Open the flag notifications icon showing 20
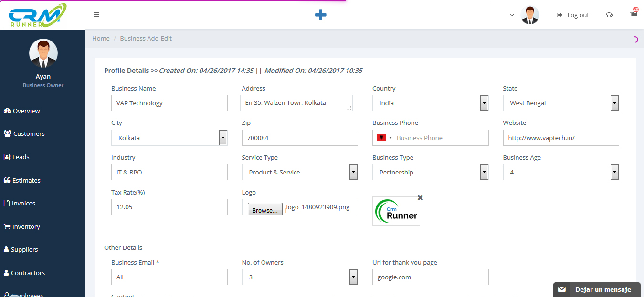 pos(633,15)
